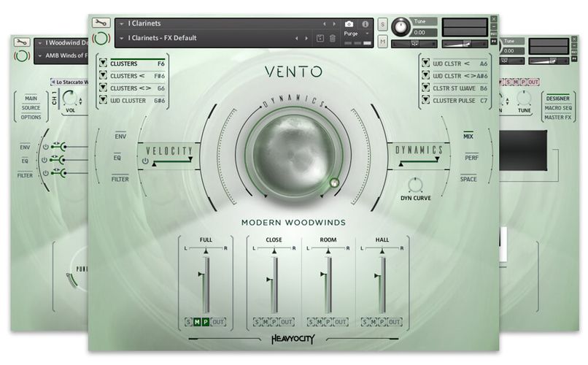This screenshot has height=365, width=588.
Task: Click the wrench edit-instrument icon
Action: click(x=101, y=23)
